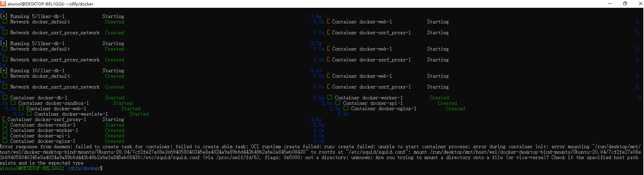This screenshot has width=644, height=175.
Task: Click the "Started" status after docker-weaviate-1
Action: coord(139,114)
